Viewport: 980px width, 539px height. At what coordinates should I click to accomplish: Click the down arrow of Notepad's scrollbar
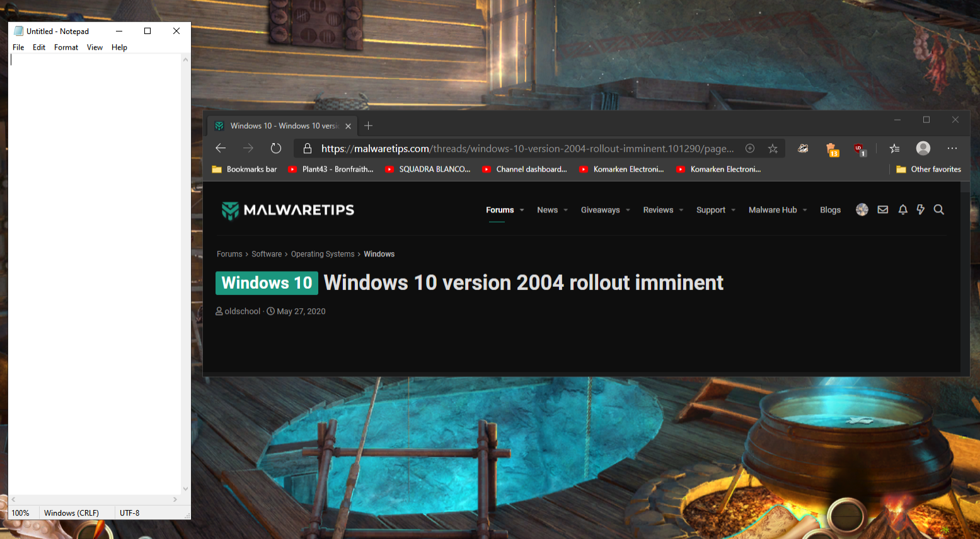coord(185,489)
